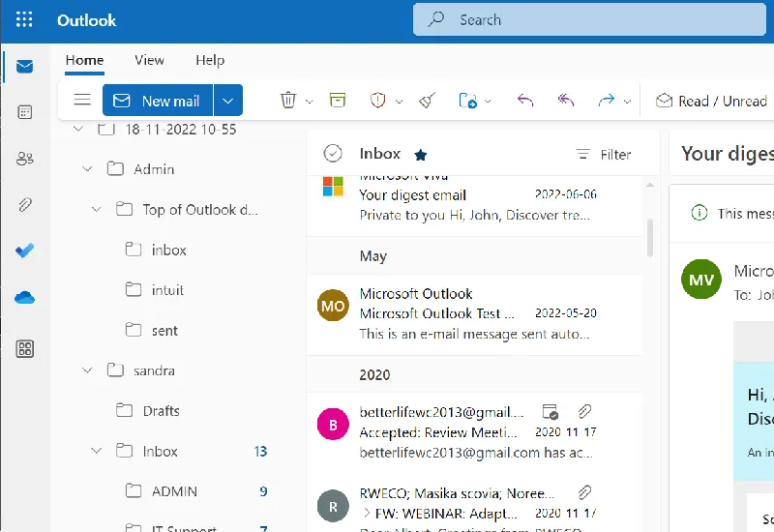The width and height of the screenshot is (774, 532).
Task: Click paperclip on betterlifewc2013 email
Action: (x=584, y=411)
